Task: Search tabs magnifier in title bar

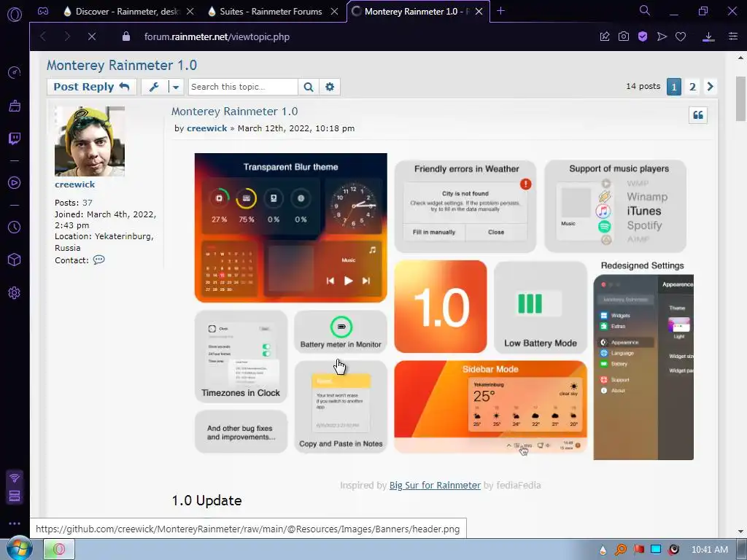Action: click(x=645, y=10)
